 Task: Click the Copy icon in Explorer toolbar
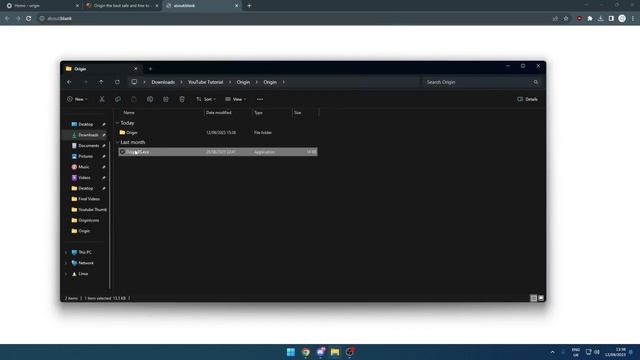(118, 99)
